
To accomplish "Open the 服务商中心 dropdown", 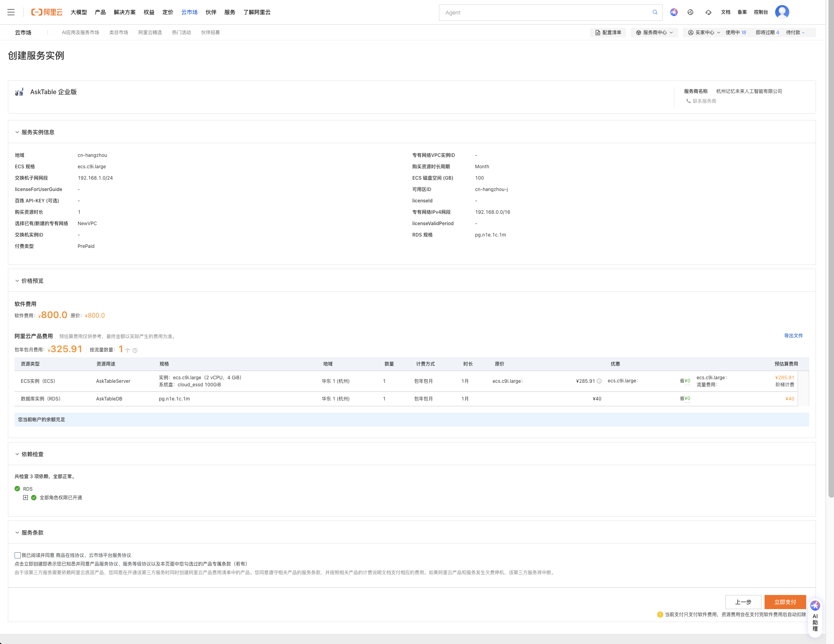I will 654,33.
